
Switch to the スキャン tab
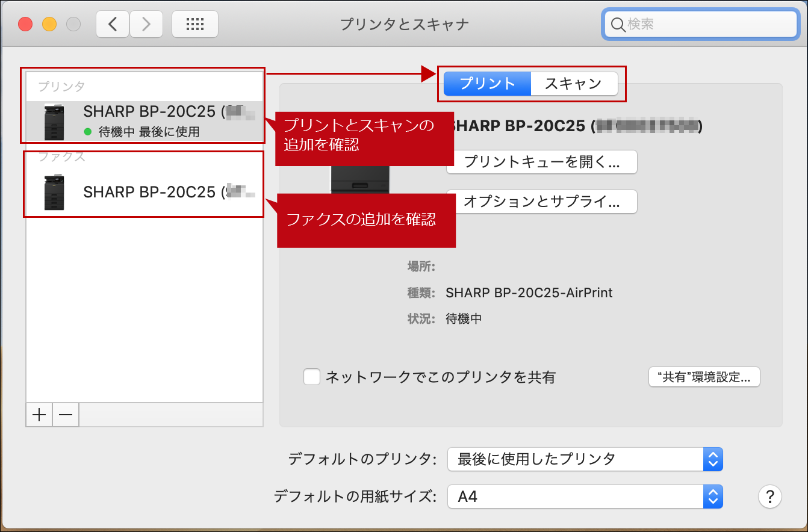tap(574, 84)
